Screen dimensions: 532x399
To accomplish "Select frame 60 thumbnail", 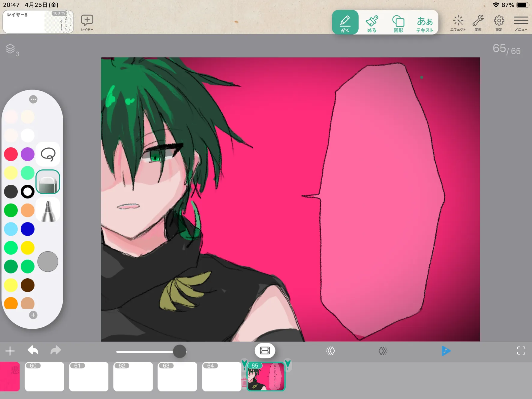I will pyautogui.click(x=44, y=376).
